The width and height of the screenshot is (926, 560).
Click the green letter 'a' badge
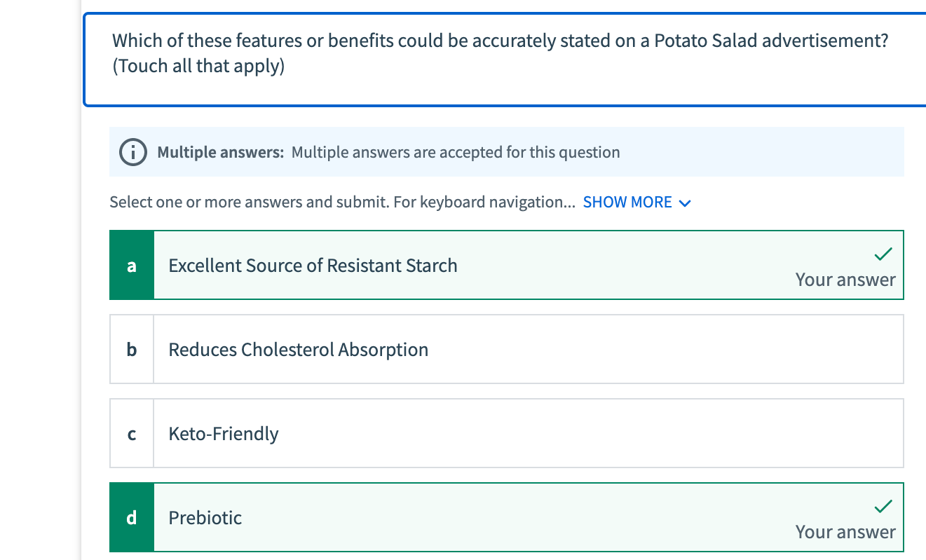coord(132,266)
